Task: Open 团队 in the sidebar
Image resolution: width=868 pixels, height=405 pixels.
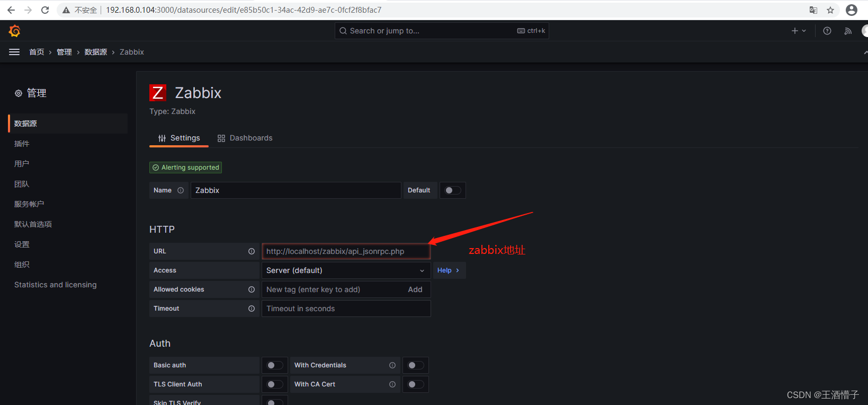Action: coord(22,184)
